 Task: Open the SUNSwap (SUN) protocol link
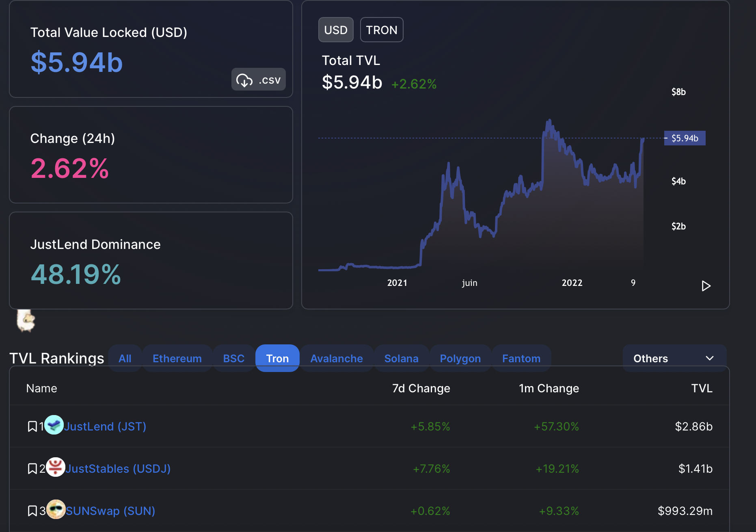[110, 511]
